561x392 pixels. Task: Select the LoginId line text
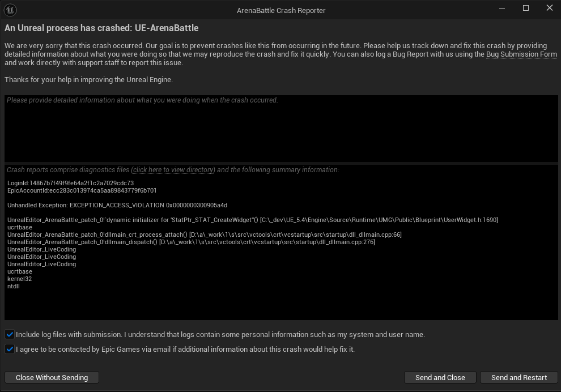70,183
